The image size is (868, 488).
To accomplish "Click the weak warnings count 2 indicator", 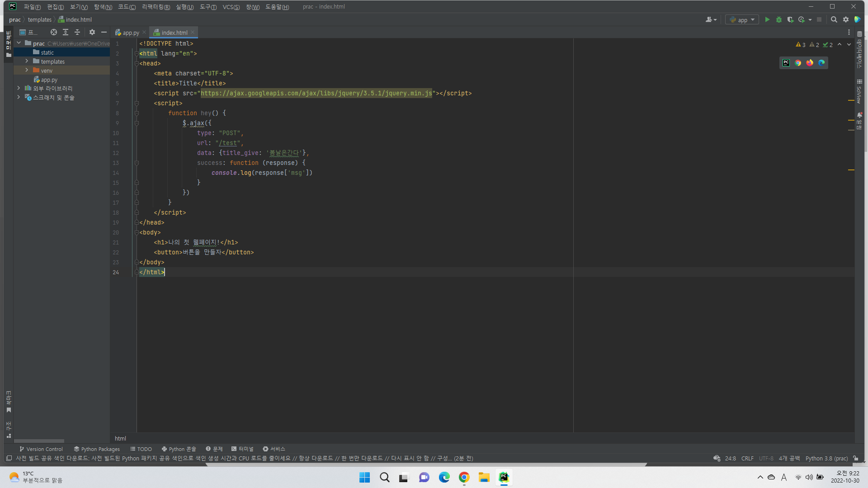I will tap(814, 45).
